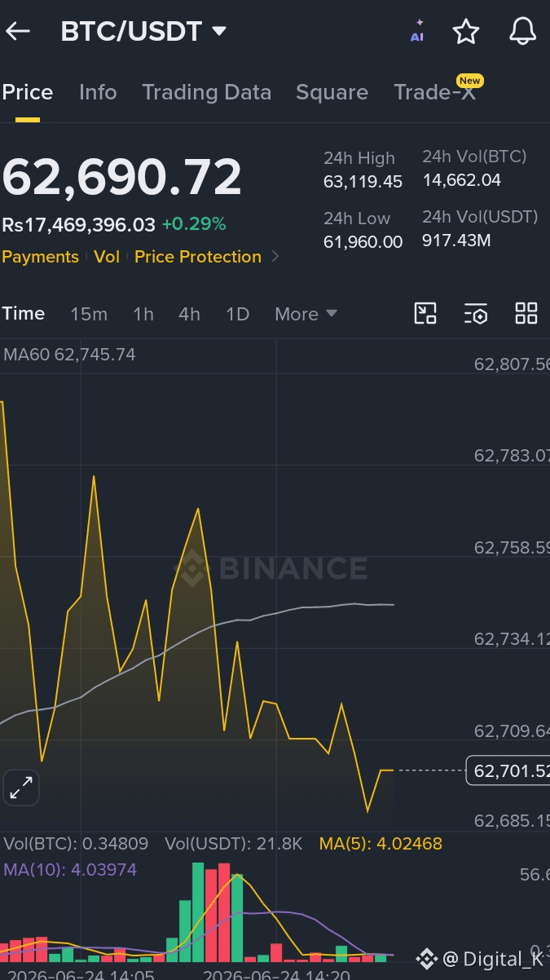
Task: Tap the 24h Low value 61,960.00
Action: [363, 242]
